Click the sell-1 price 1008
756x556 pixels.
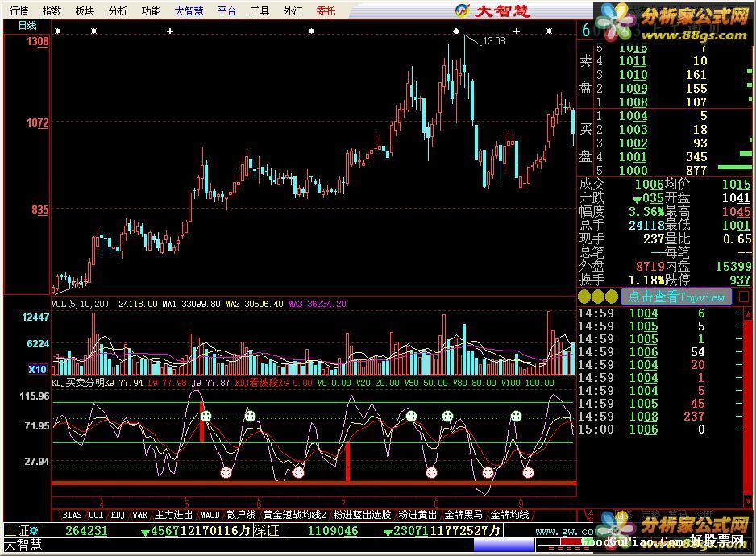pyautogui.click(x=633, y=102)
